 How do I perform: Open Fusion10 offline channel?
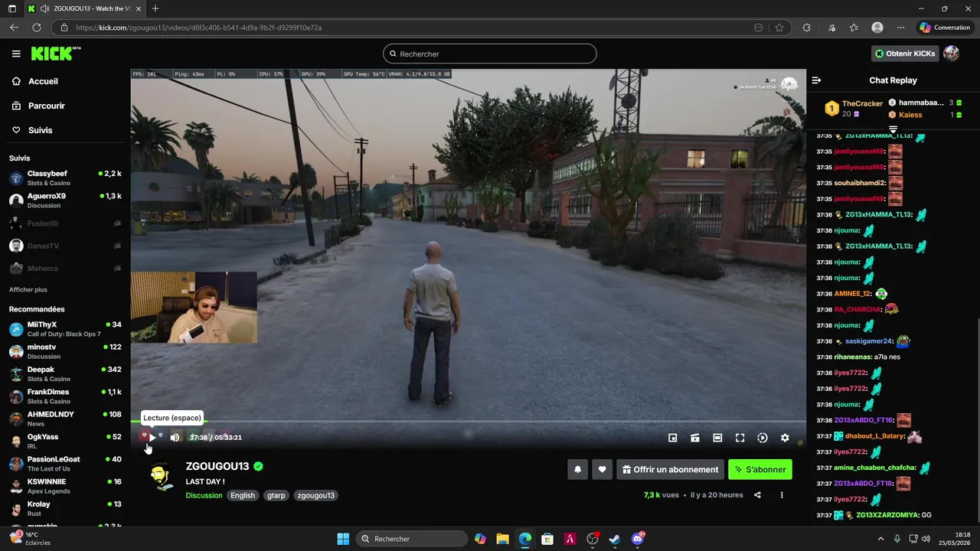tap(65, 223)
